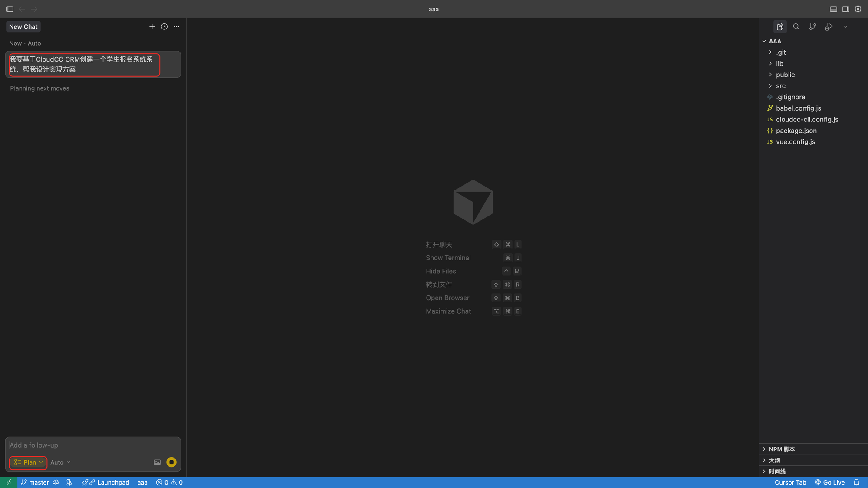Focus the Add a follow-up field
868x488 pixels.
point(87,445)
